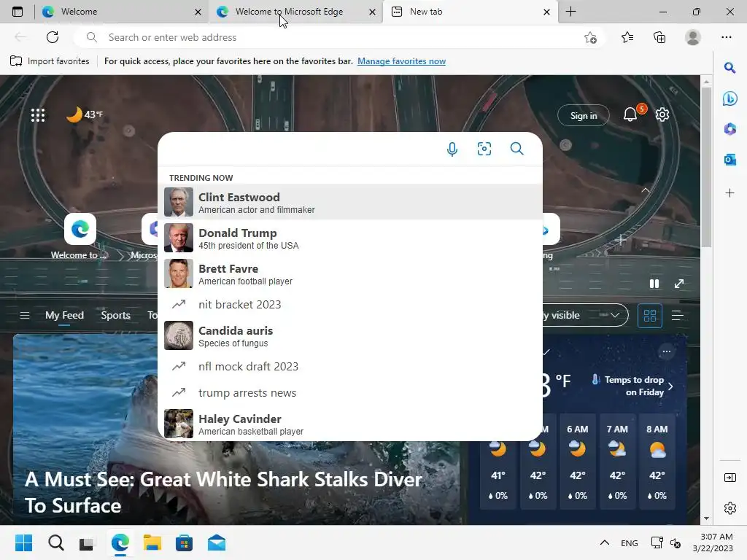Open the Favorites list icon
The width and height of the screenshot is (747, 560).
tap(627, 37)
